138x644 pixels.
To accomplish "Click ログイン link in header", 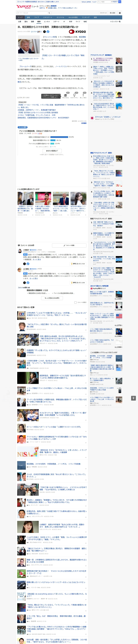I will (x=42, y=8).
